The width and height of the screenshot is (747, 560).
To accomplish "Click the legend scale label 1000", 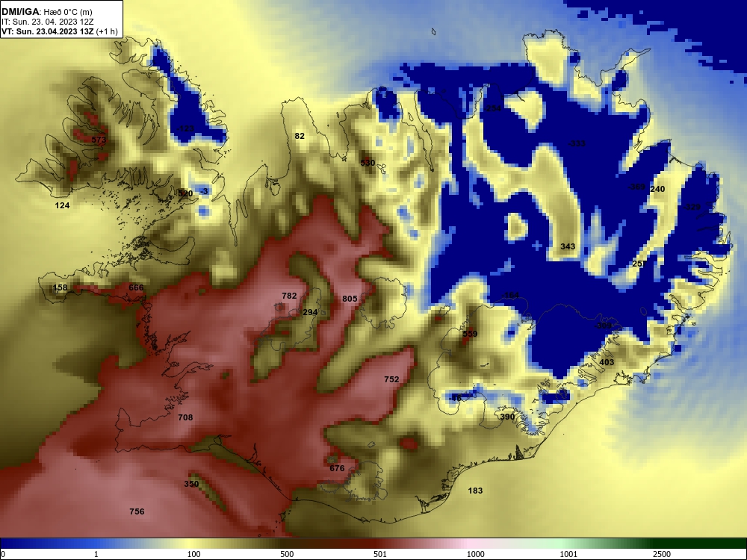I will 475,554.
